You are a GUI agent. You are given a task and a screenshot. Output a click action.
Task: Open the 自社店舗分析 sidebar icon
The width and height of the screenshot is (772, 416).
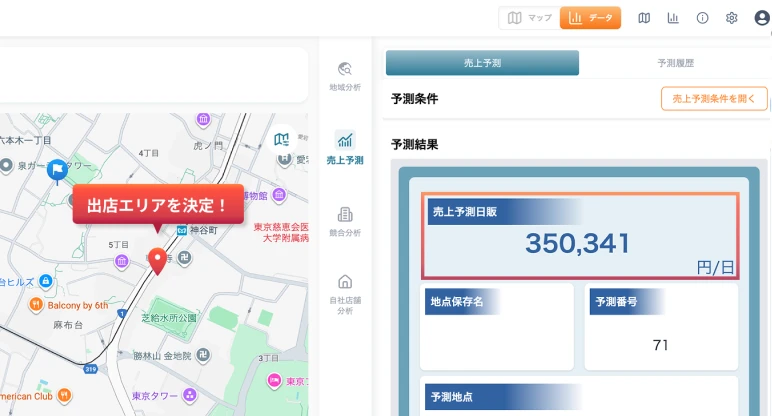point(345,292)
